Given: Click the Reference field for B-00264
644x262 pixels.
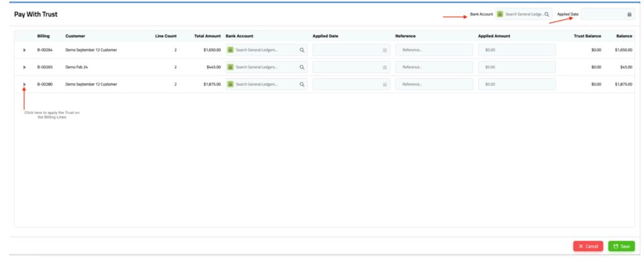Looking at the screenshot, I should click(x=434, y=50).
